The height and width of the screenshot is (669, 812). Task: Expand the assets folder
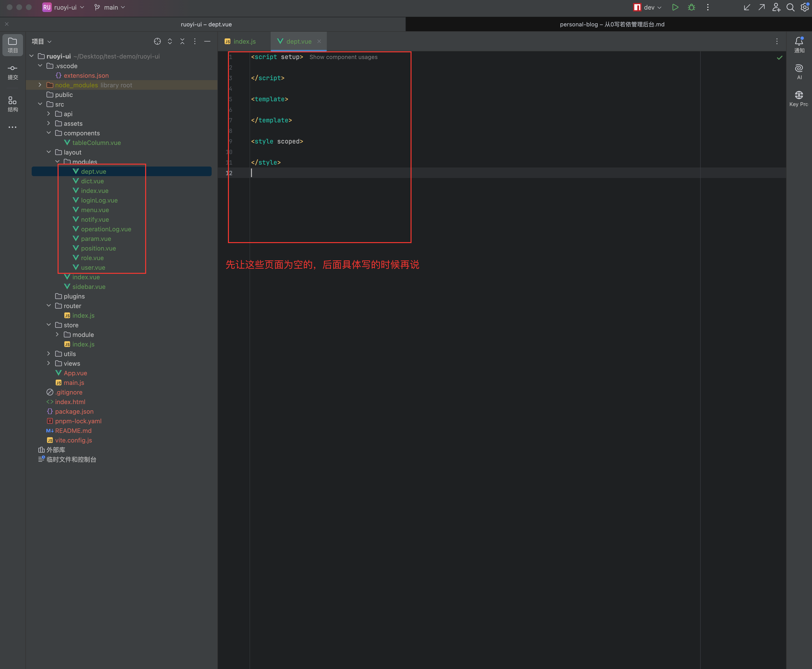click(48, 123)
